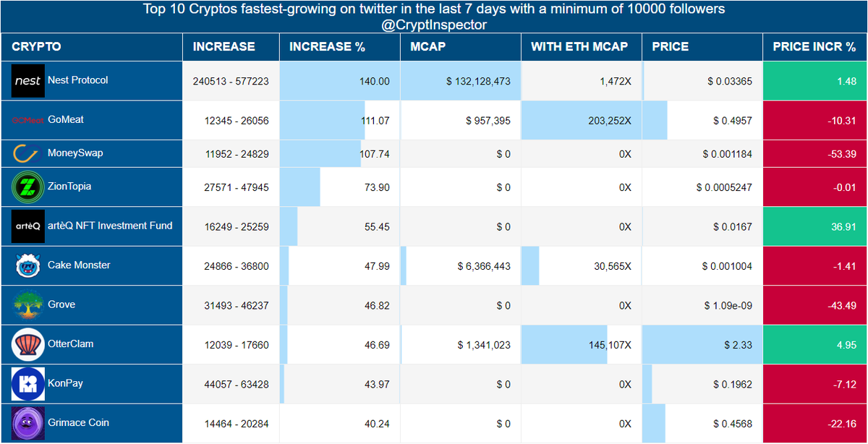Click the artèQ logo icon
Screen dimensions: 868x444
click(27, 226)
